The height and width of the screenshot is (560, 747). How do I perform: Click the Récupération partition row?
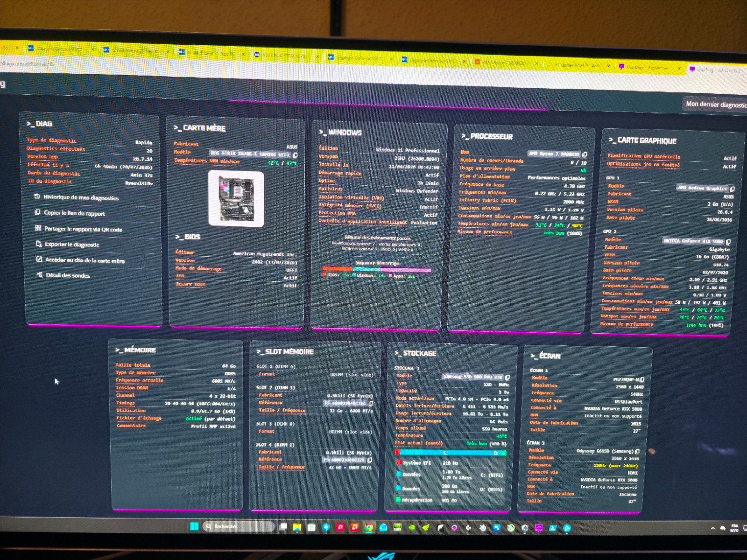pos(451,500)
